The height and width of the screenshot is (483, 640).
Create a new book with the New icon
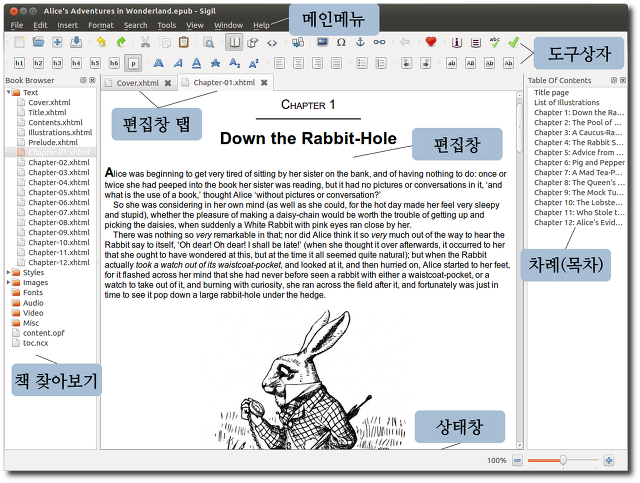coord(19,42)
